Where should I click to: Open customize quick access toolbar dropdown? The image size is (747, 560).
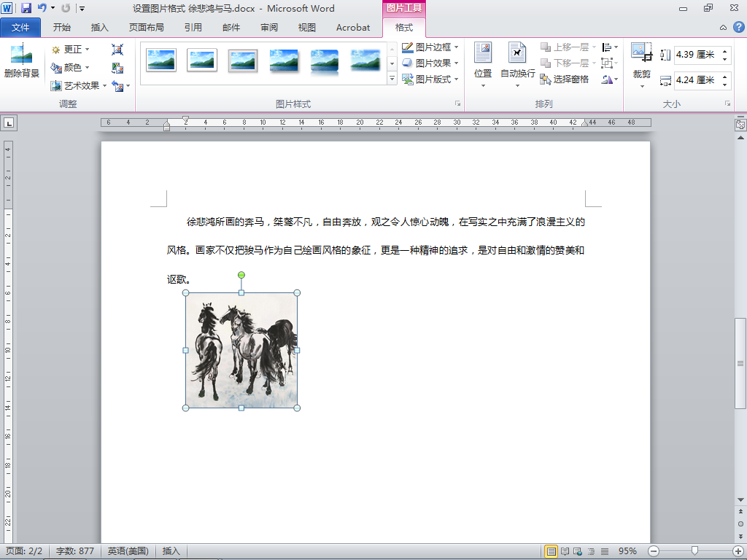(82, 8)
